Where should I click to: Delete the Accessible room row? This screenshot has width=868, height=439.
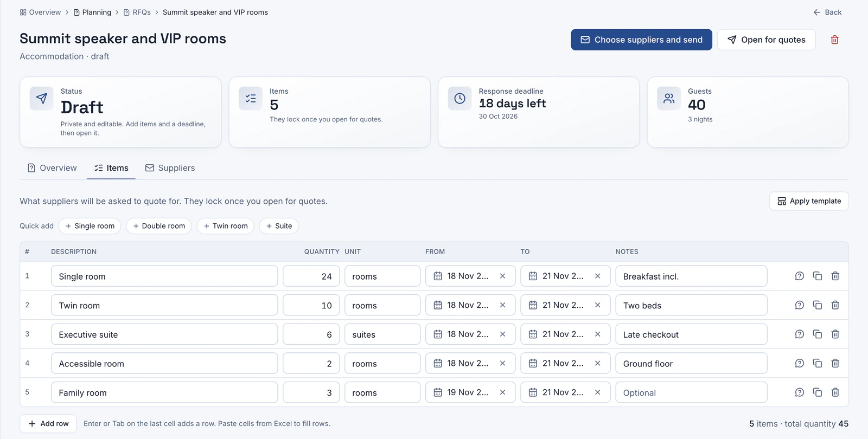point(835,363)
